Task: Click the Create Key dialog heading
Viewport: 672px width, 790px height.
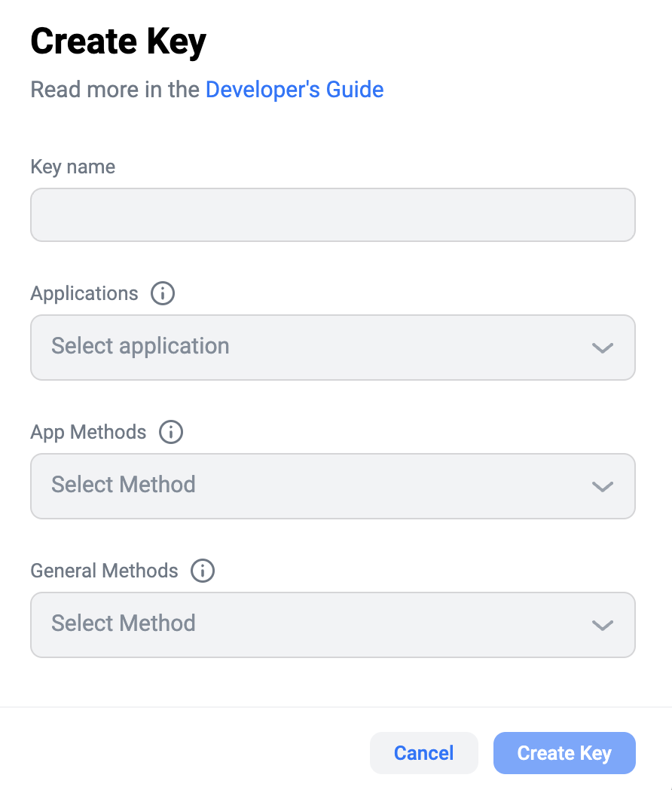Action: pyautogui.click(x=118, y=41)
